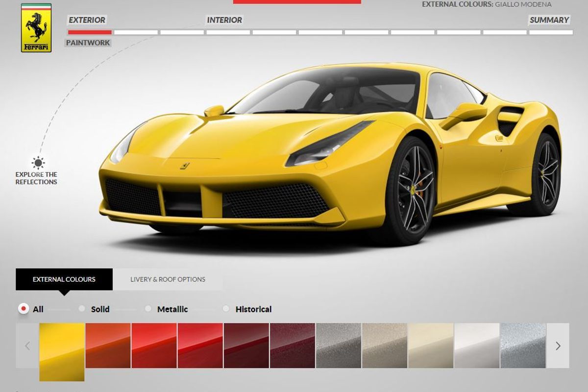
Task: Filter by Historical colours radio button
Action: click(x=226, y=309)
